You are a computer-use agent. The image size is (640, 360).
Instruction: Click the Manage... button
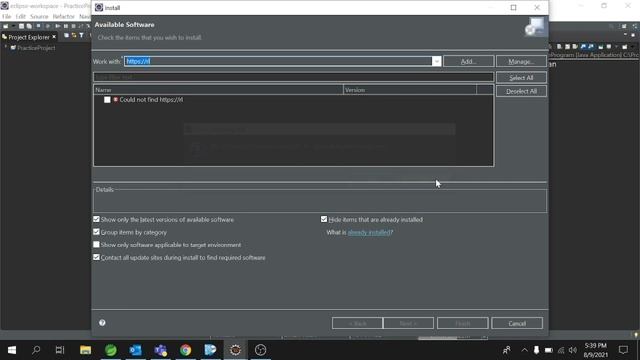point(521,61)
